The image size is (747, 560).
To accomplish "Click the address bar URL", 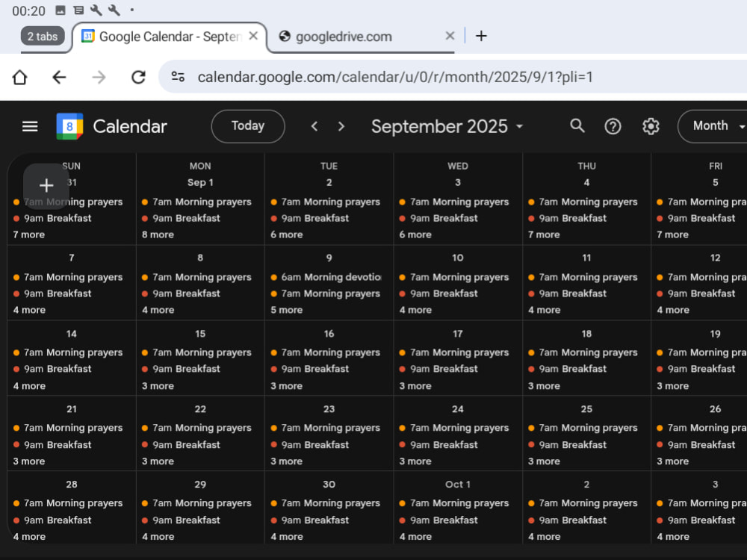I will click(x=395, y=77).
